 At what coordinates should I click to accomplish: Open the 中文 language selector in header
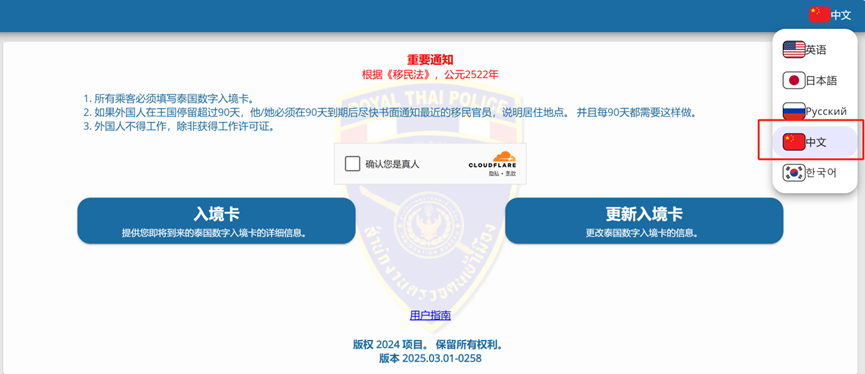pyautogui.click(x=830, y=14)
